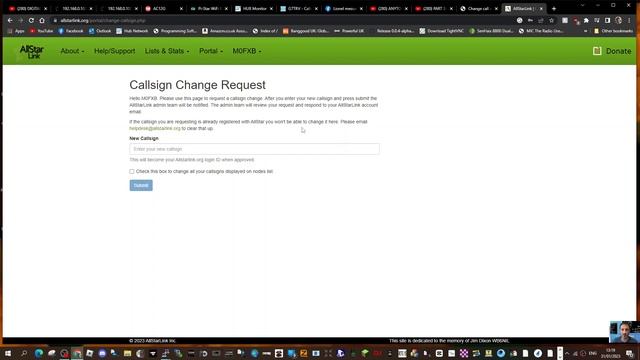Screen dimensions: 640x360
Task: Open the Download TightVNC bookmark
Action: [441, 31]
